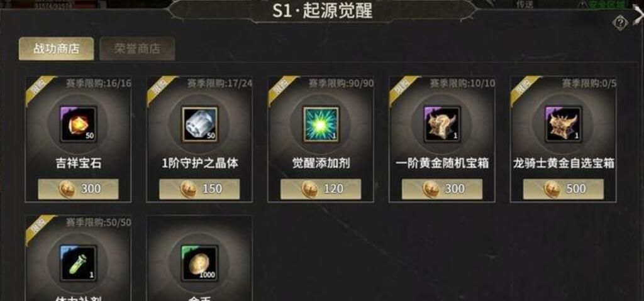Buy 一阶黄金随机宝箱 with its 300 button
The height and width of the screenshot is (301, 644).
tap(442, 189)
